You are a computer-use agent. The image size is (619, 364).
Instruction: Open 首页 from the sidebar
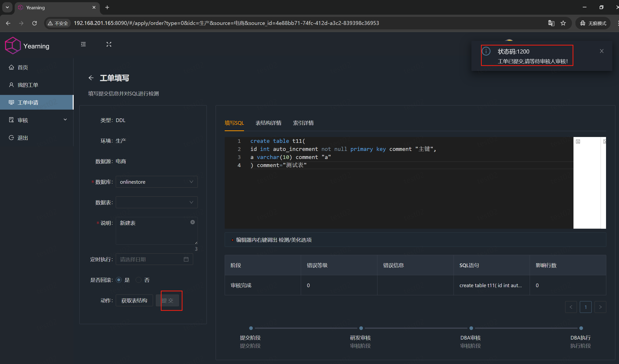23,67
